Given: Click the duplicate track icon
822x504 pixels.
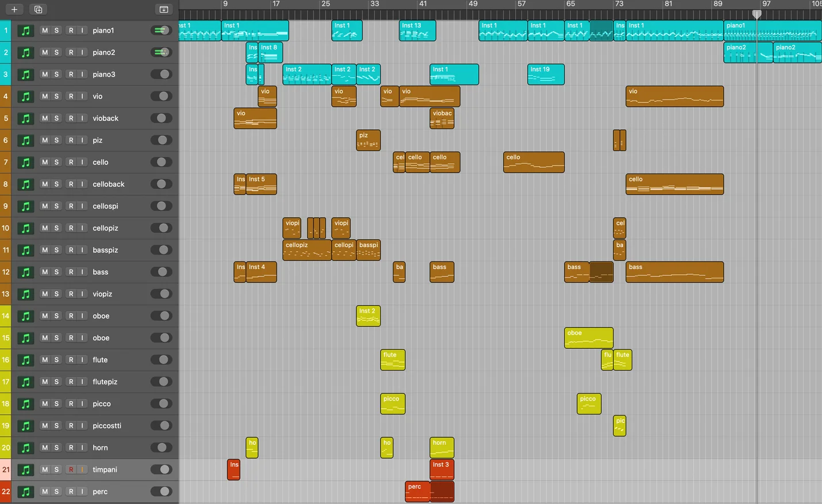Looking at the screenshot, I should [x=38, y=9].
